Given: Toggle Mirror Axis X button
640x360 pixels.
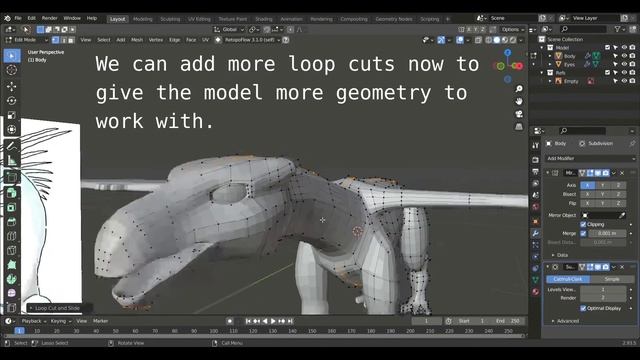Looking at the screenshot, I should click(x=588, y=185).
